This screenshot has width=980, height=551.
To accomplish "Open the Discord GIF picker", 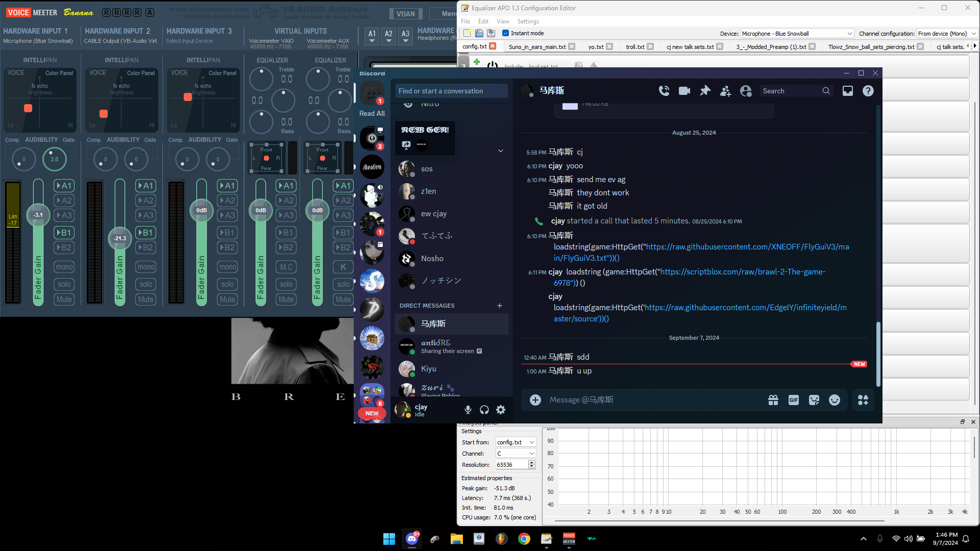I will (793, 400).
